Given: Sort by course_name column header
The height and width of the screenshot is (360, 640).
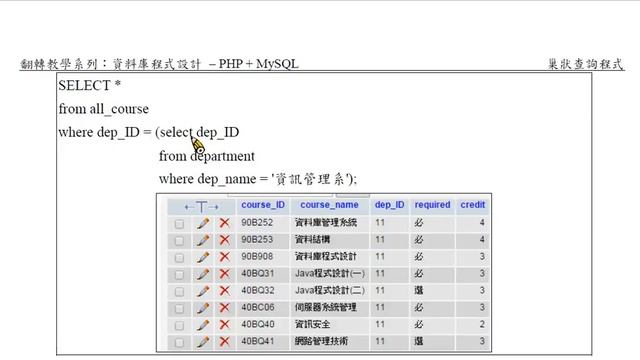Looking at the screenshot, I should pyautogui.click(x=329, y=205).
